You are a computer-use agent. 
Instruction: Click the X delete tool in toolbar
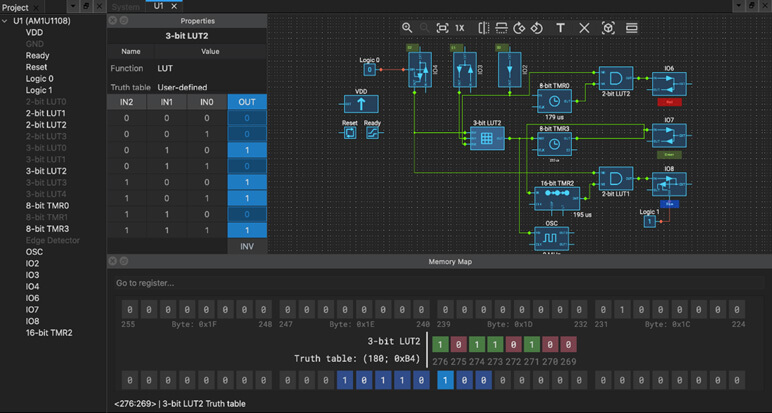click(585, 29)
